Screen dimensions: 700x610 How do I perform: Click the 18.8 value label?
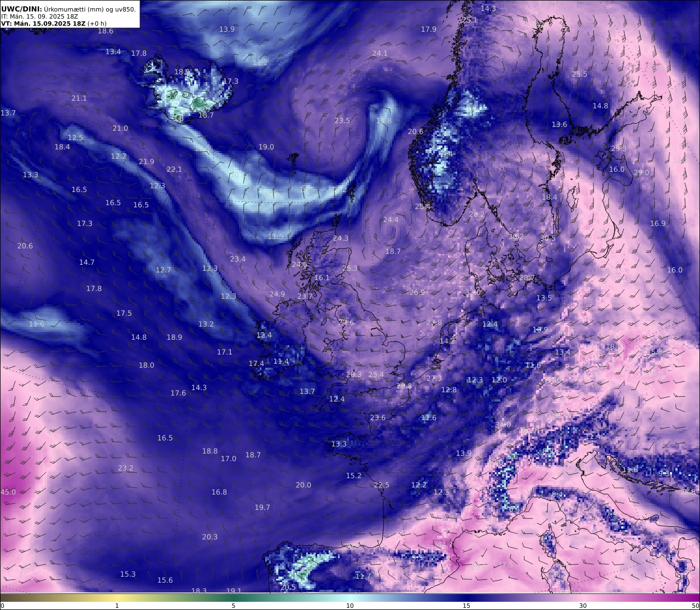click(209, 451)
